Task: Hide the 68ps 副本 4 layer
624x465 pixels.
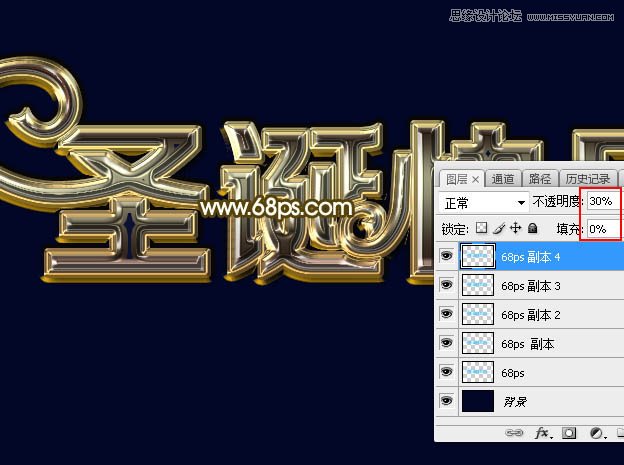Action: 447,256
